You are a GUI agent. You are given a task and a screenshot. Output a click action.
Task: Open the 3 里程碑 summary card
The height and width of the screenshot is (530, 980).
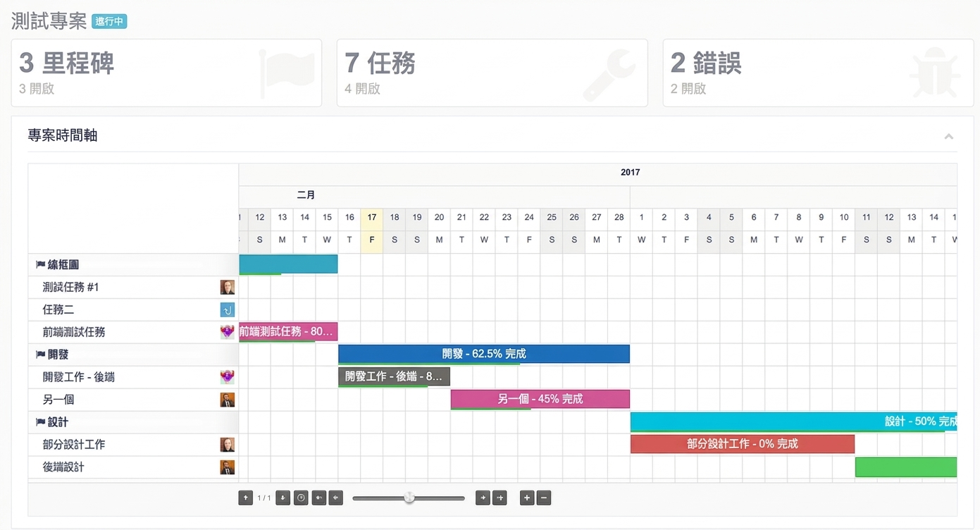[166, 73]
